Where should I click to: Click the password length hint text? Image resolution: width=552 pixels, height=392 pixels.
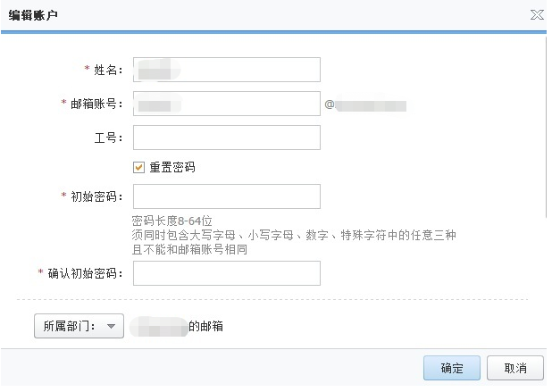point(171,221)
